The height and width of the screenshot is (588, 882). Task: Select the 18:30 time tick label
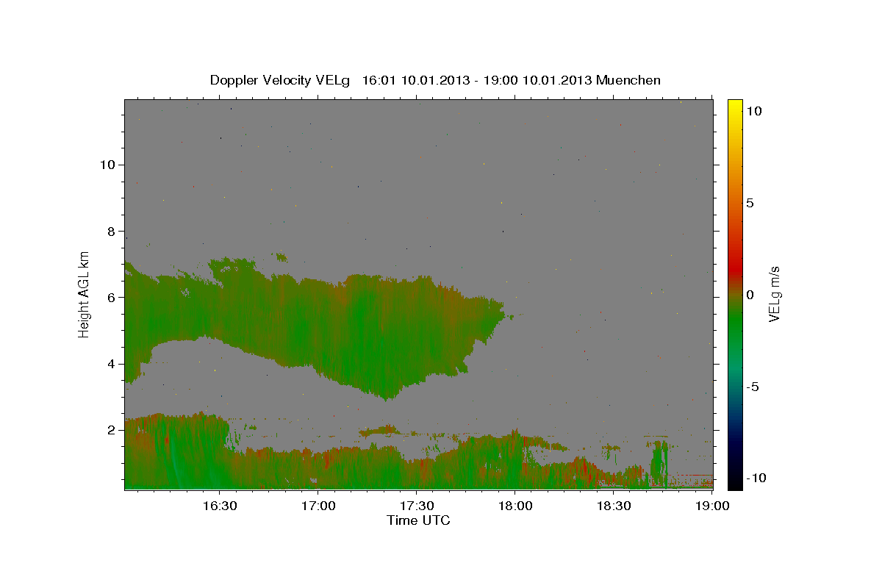614,506
